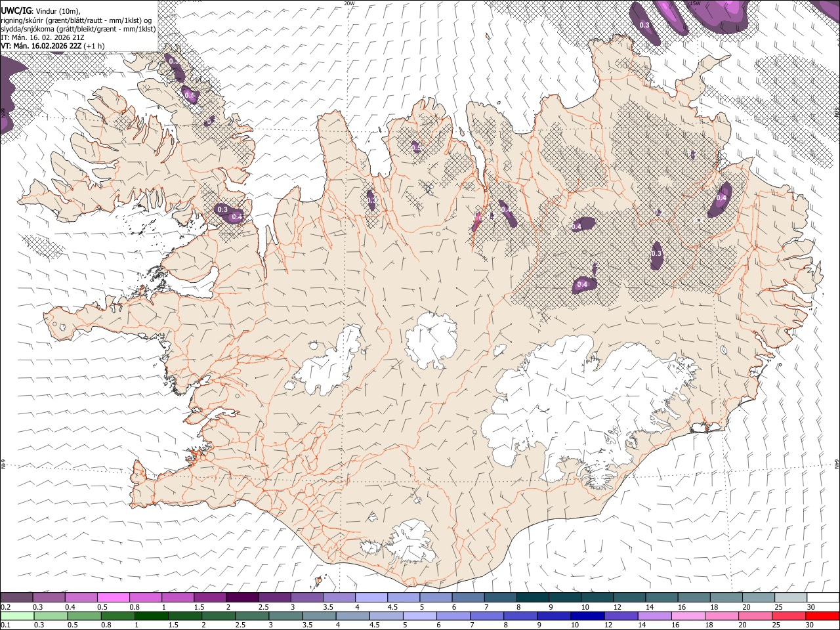Pick the bright red 30 mm rain swatch
The width and height of the screenshot is (840, 630).
pos(823,616)
